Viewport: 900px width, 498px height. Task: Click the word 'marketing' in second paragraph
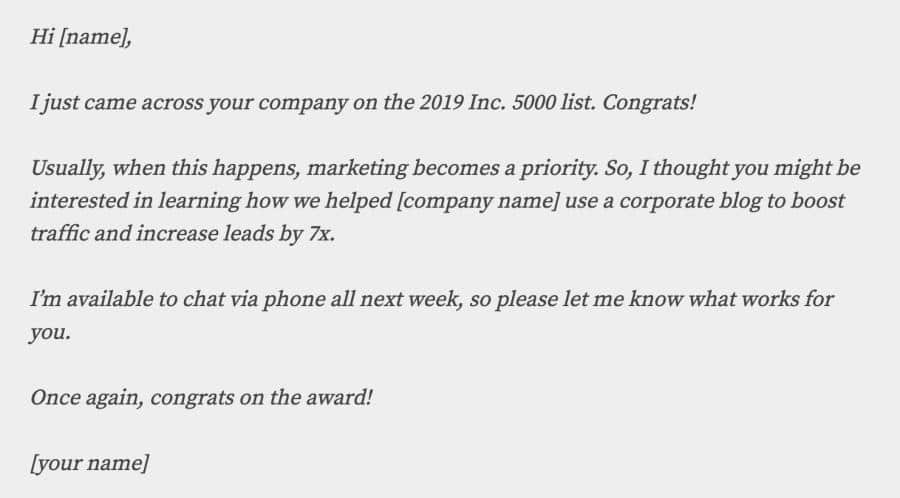[357, 169]
